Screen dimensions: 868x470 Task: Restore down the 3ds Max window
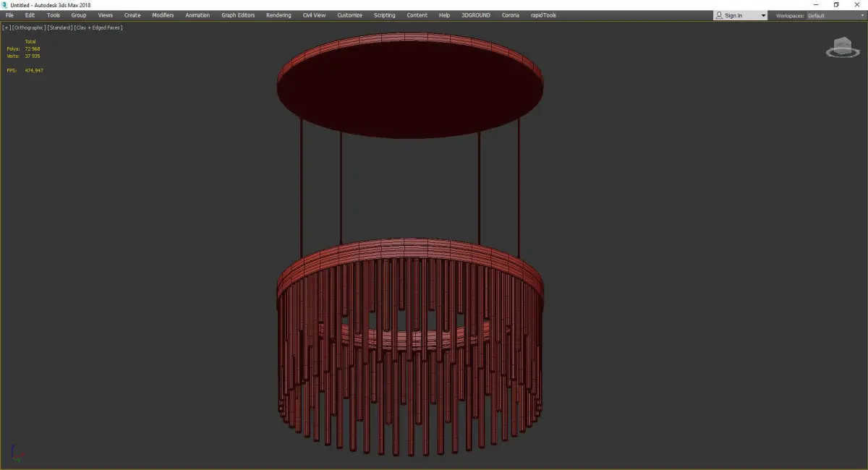(x=836, y=4)
